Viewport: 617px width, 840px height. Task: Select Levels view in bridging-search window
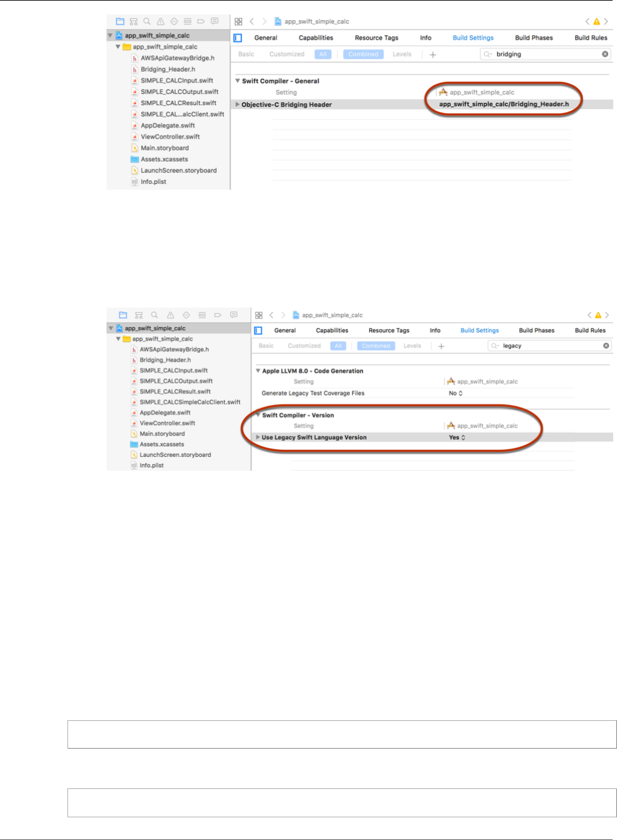(402, 54)
